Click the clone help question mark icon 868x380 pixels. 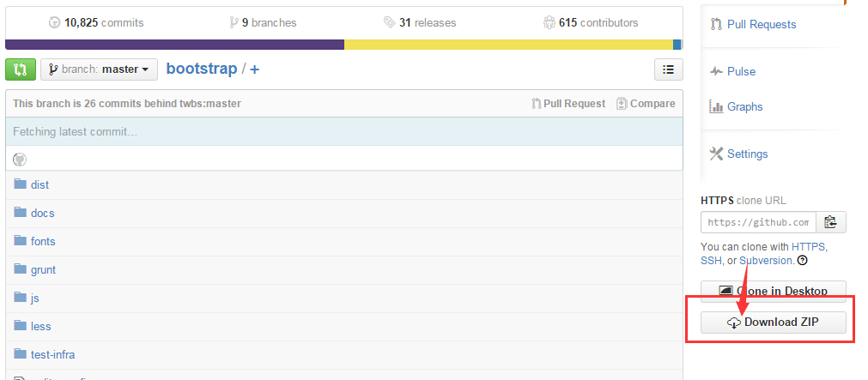802,260
